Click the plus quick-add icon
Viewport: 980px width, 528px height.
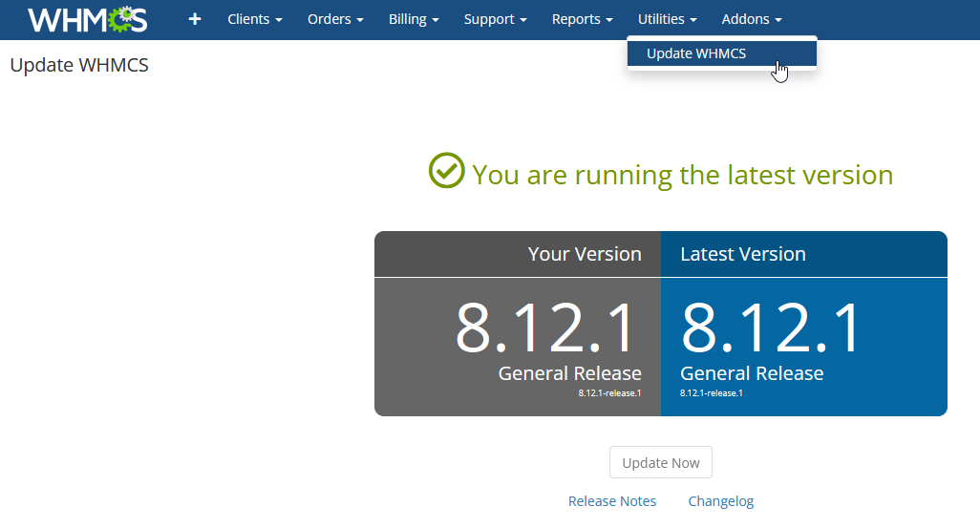(x=195, y=19)
